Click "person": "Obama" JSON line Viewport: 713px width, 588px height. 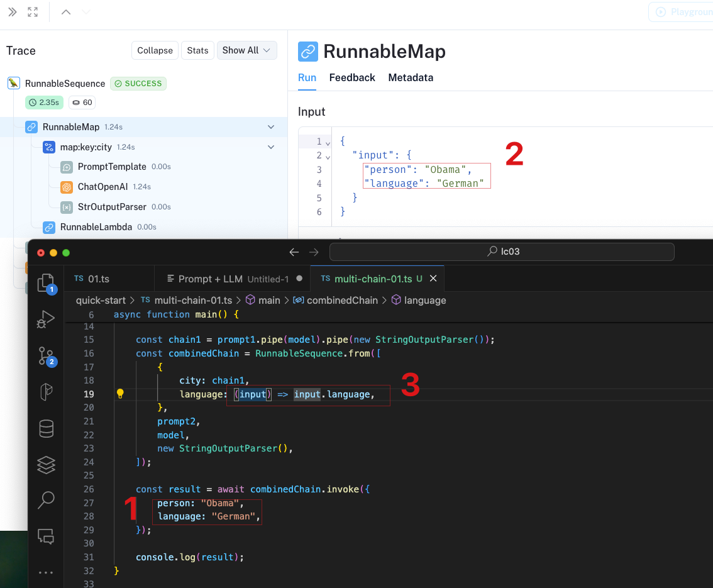pos(418,170)
